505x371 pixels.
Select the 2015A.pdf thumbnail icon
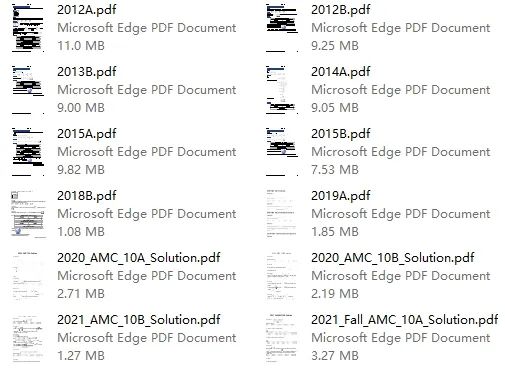click(28, 152)
